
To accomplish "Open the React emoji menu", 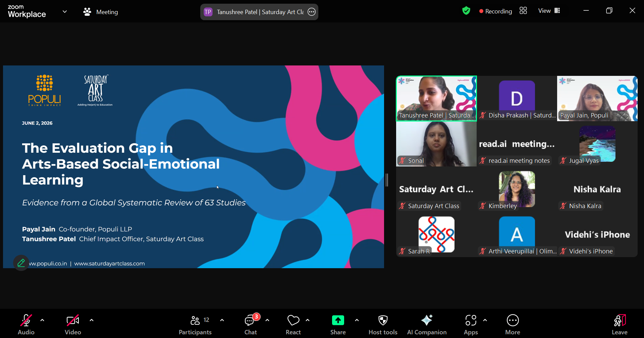I will tap(293, 325).
